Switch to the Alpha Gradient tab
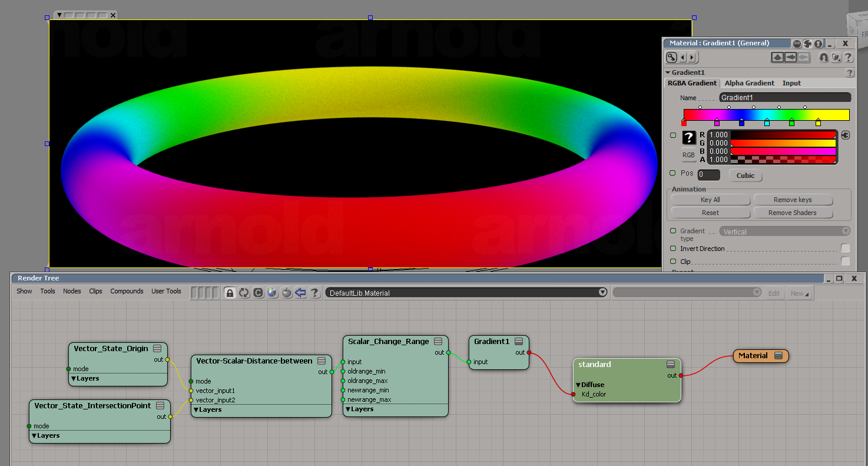This screenshot has width=868, height=466. click(749, 83)
